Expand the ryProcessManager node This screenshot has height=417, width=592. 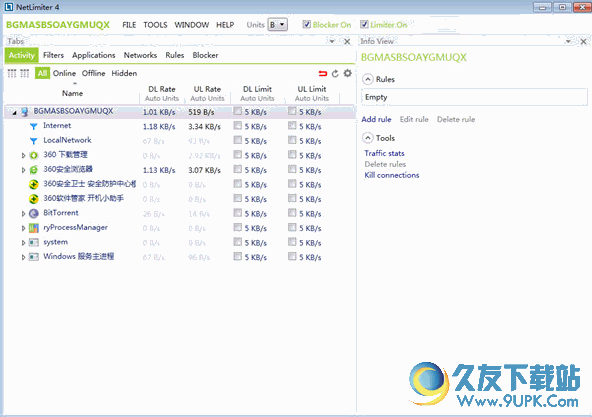coord(23,228)
